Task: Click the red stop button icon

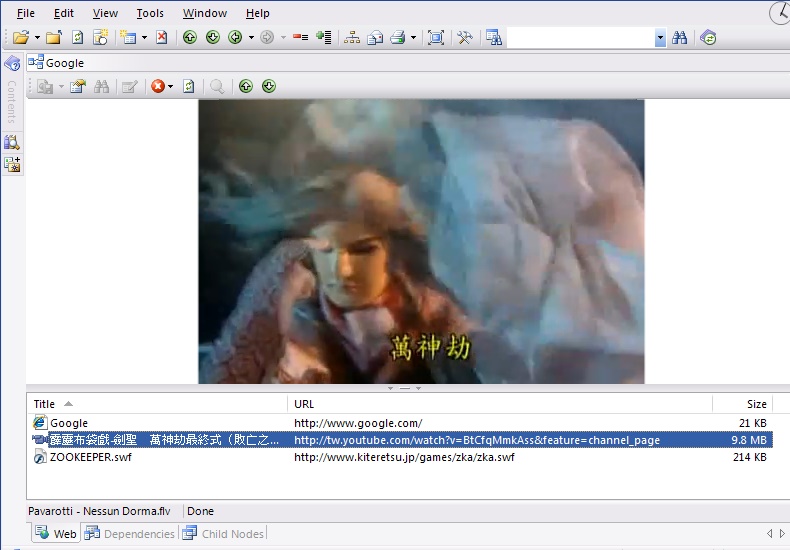Action: [158, 86]
